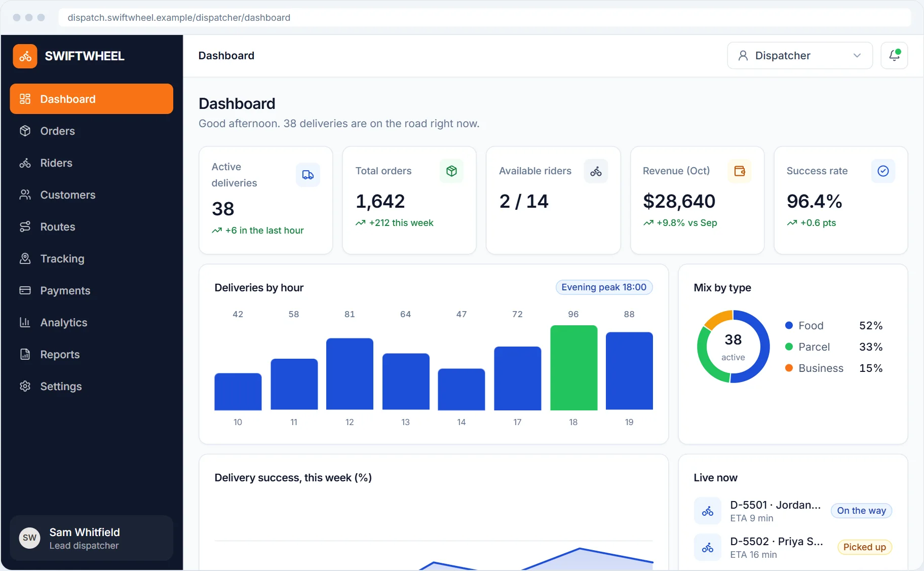Click the Orders box icon in sidebar
The width and height of the screenshot is (924, 571).
click(x=25, y=131)
